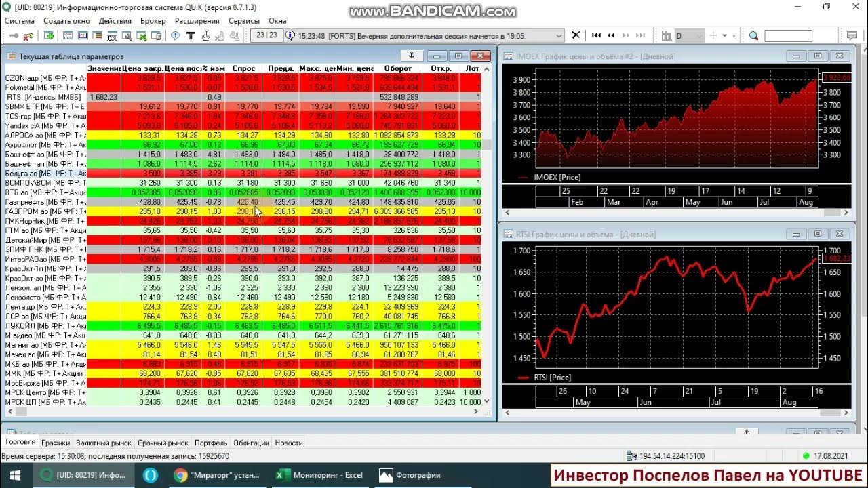The image size is (868, 488).
Task: Open the Действия menu
Action: click(115, 21)
